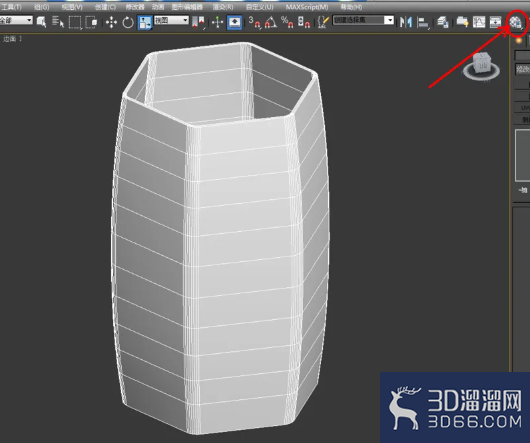Image resolution: width=530 pixels, height=443 pixels.
Task: Click the Mirror tool icon
Action: [x=406, y=22]
